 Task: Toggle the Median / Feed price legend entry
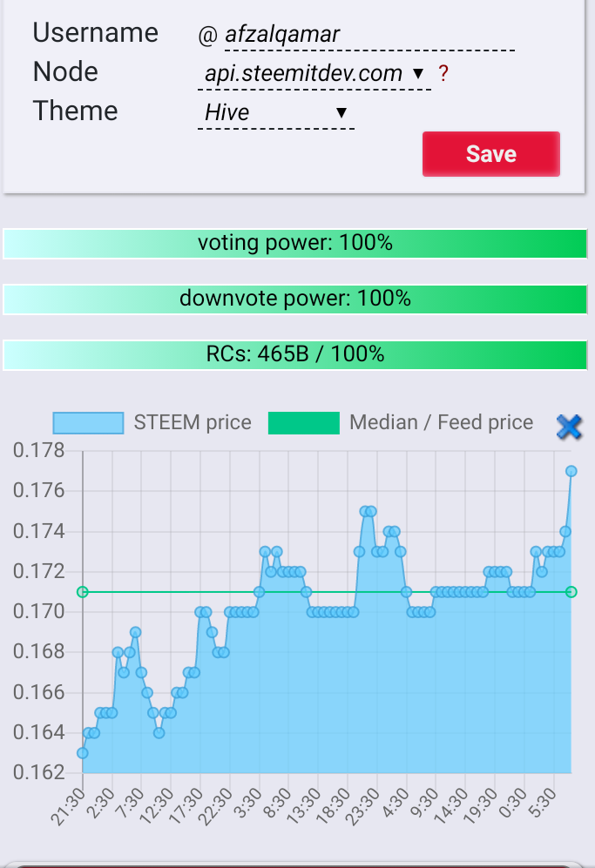tap(401, 423)
